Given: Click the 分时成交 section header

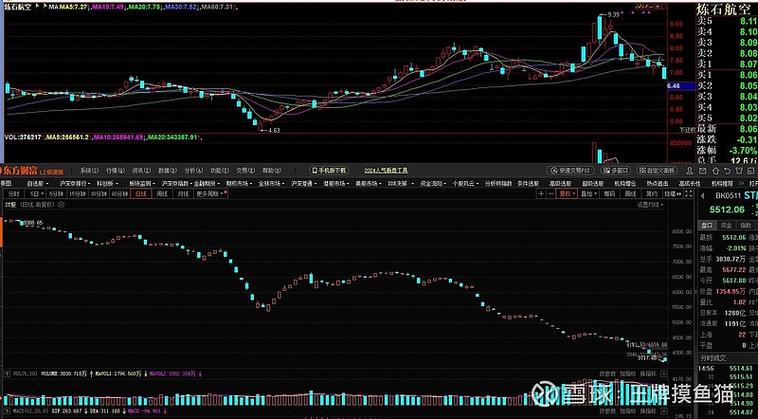Looking at the screenshot, I should pos(713,358).
